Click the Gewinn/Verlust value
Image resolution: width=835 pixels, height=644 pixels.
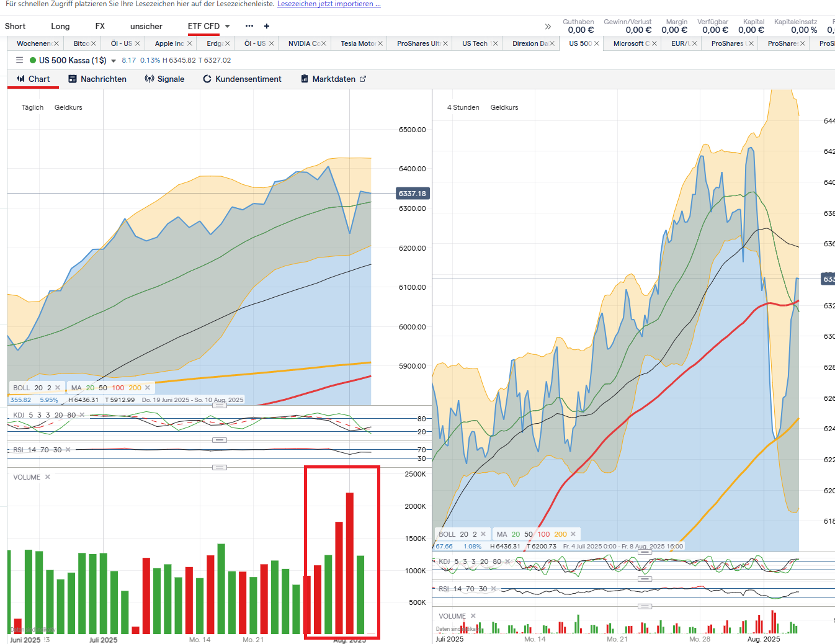coord(638,30)
